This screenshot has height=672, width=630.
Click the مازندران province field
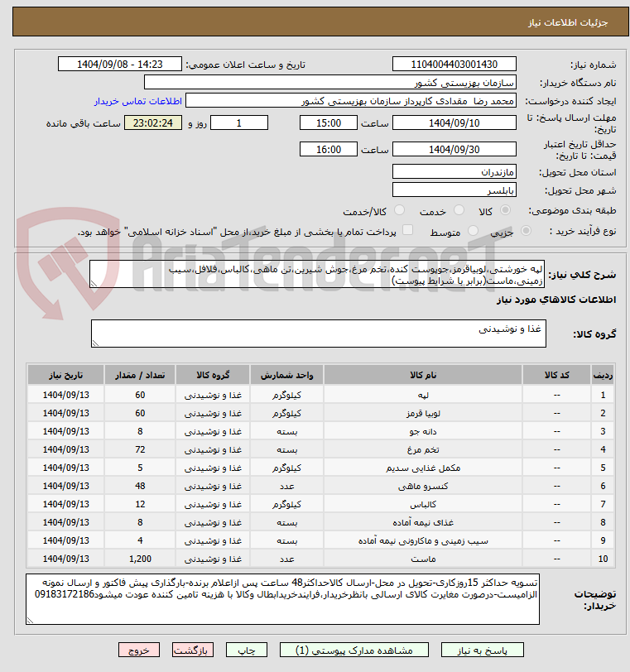(x=454, y=172)
